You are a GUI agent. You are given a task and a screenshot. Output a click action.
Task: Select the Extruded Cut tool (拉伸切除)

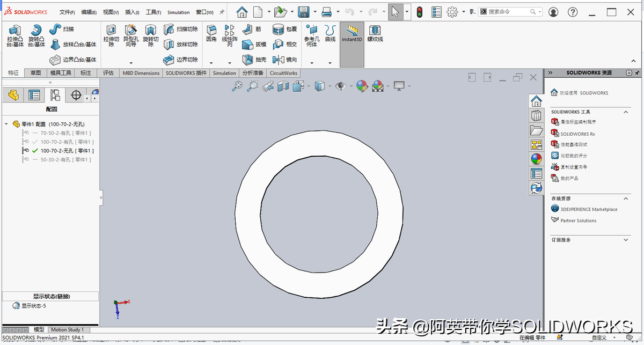(111, 35)
